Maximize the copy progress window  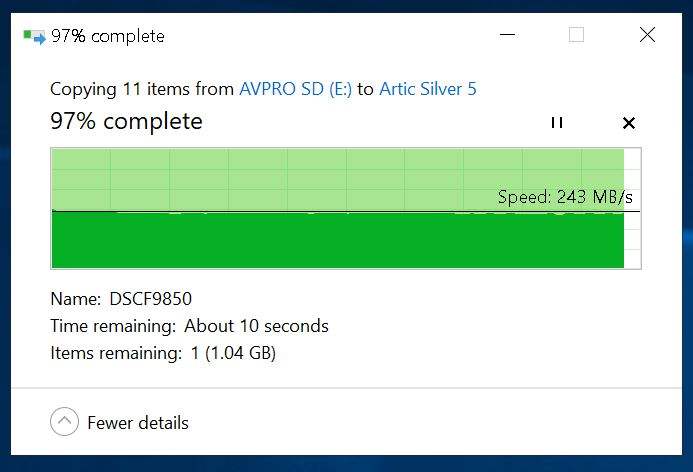tap(576, 34)
